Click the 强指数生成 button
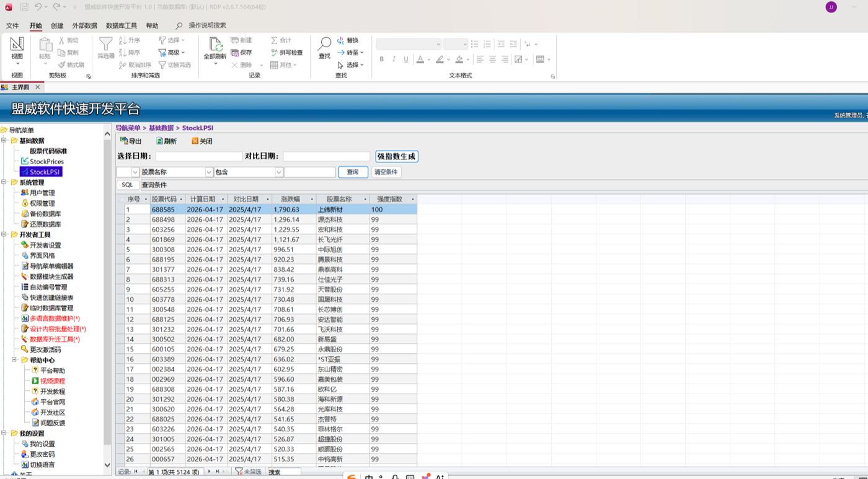This screenshot has width=868, height=479. pos(397,157)
